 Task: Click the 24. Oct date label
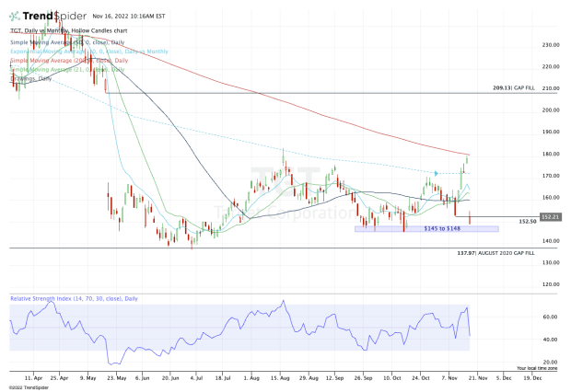tap(421, 378)
